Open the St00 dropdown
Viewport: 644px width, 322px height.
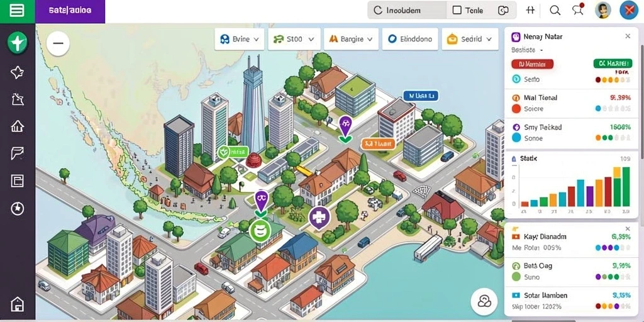tap(294, 39)
